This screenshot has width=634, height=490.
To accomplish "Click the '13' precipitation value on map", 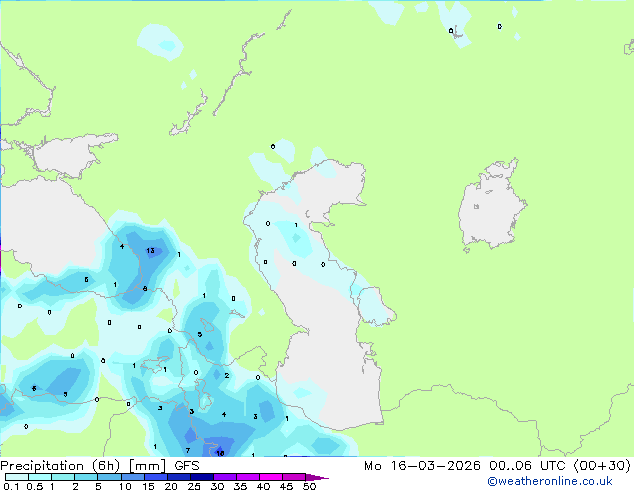I will tap(150, 251).
